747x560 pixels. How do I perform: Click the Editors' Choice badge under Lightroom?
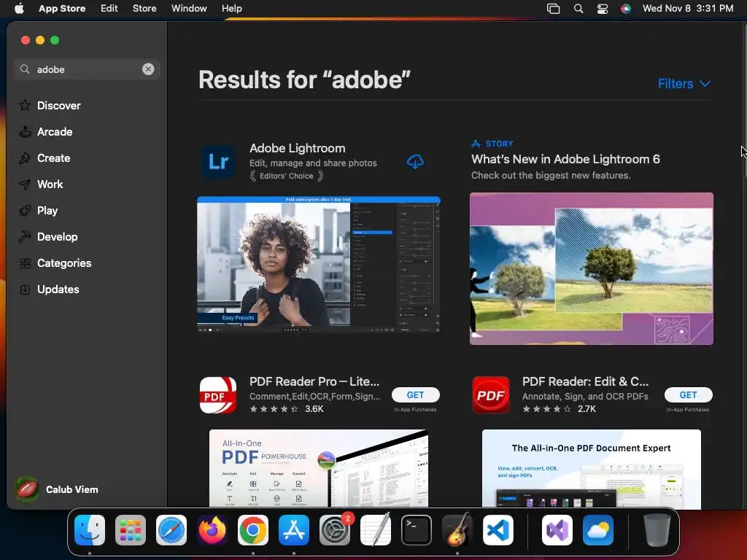(x=287, y=176)
